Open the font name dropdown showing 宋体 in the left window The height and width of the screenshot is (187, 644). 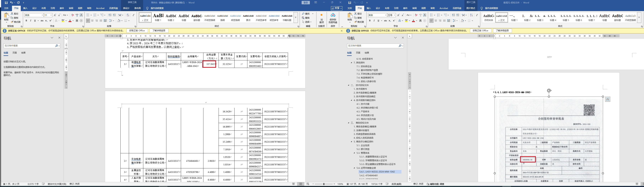(x=42, y=15)
